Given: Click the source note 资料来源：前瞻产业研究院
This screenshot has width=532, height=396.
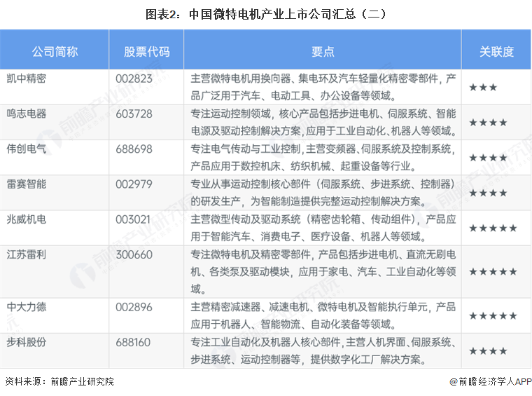Looking at the screenshot, I should click(x=59, y=382).
